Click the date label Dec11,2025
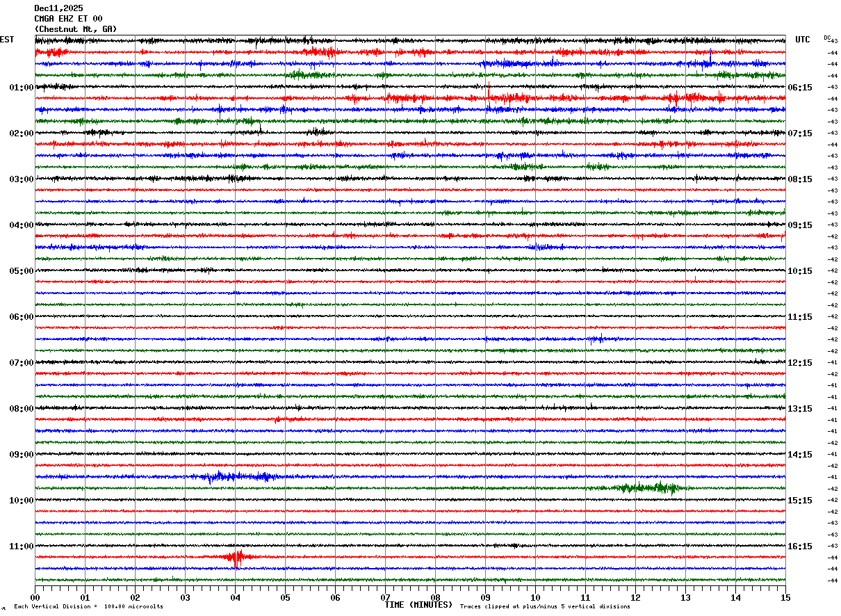The width and height of the screenshot is (841, 616). 58,8
